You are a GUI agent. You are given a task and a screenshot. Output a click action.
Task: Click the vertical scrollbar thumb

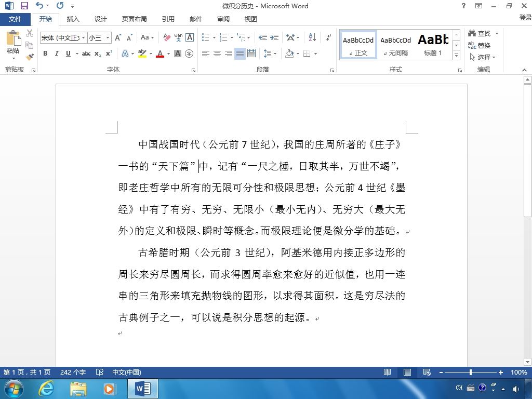[x=527, y=150]
